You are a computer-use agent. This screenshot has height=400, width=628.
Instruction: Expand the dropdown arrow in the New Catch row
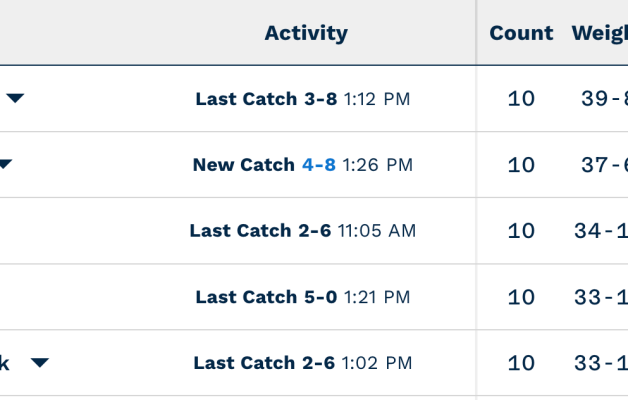pyautogui.click(x=5, y=164)
